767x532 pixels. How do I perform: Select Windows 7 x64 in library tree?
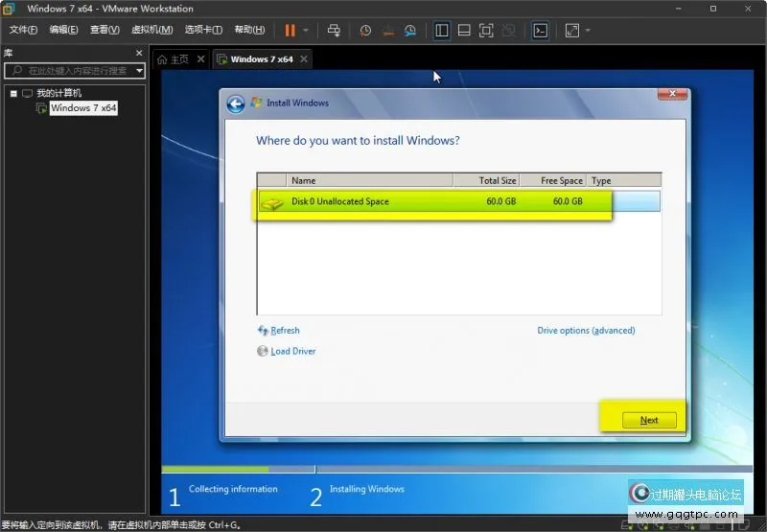(x=83, y=108)
